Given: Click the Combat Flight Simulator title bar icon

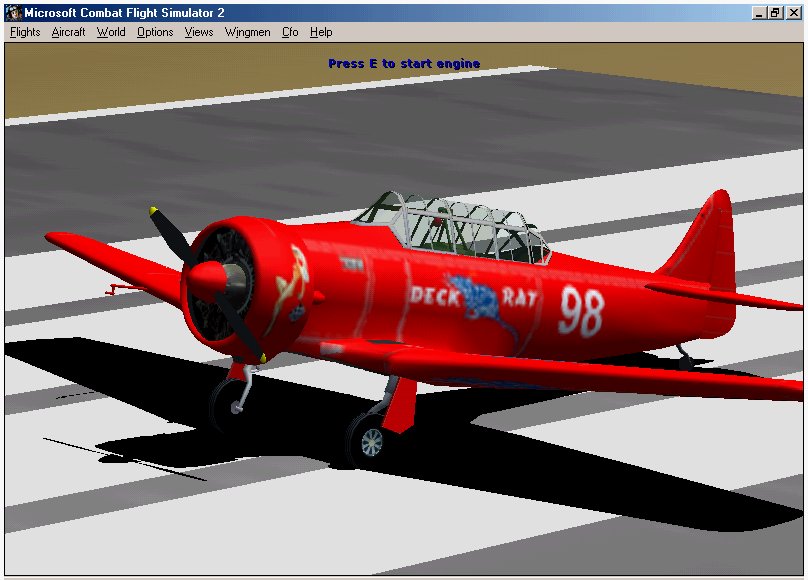Looking at the screenshot, I should pos(13,13).
